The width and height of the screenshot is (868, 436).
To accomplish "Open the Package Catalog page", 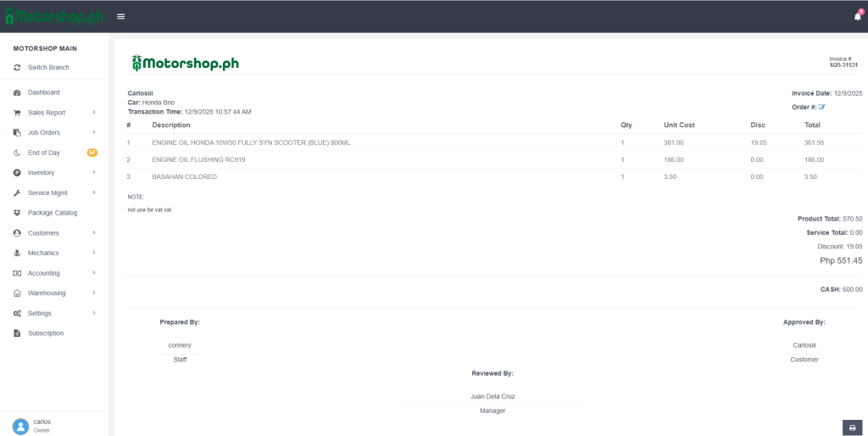I will tap(52, 213).
